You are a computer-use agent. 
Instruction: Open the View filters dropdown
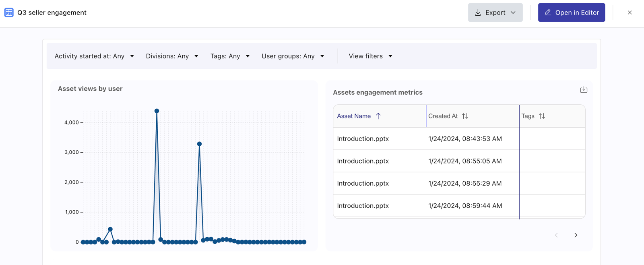[x=370, y=56]
